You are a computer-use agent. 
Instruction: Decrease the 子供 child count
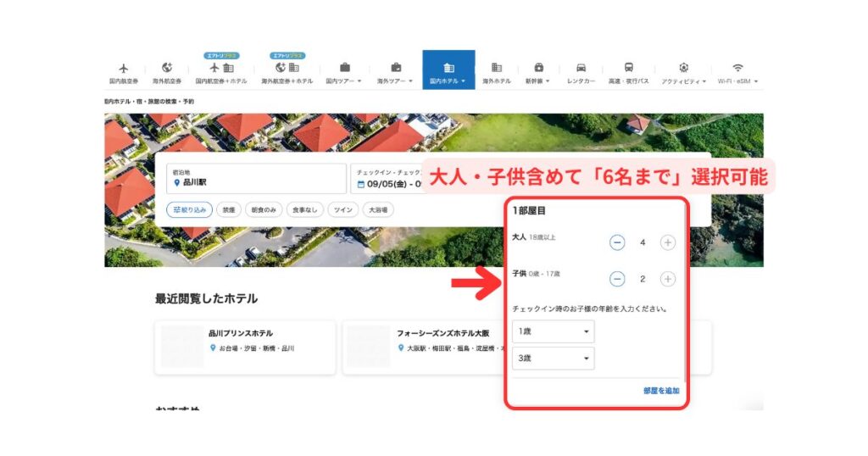pos(617,279)
